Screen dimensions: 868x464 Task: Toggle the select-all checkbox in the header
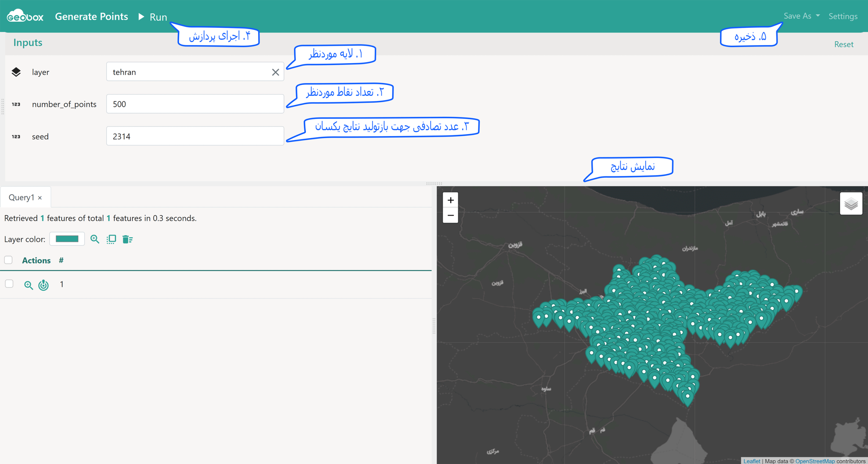[x=8, y=260]
